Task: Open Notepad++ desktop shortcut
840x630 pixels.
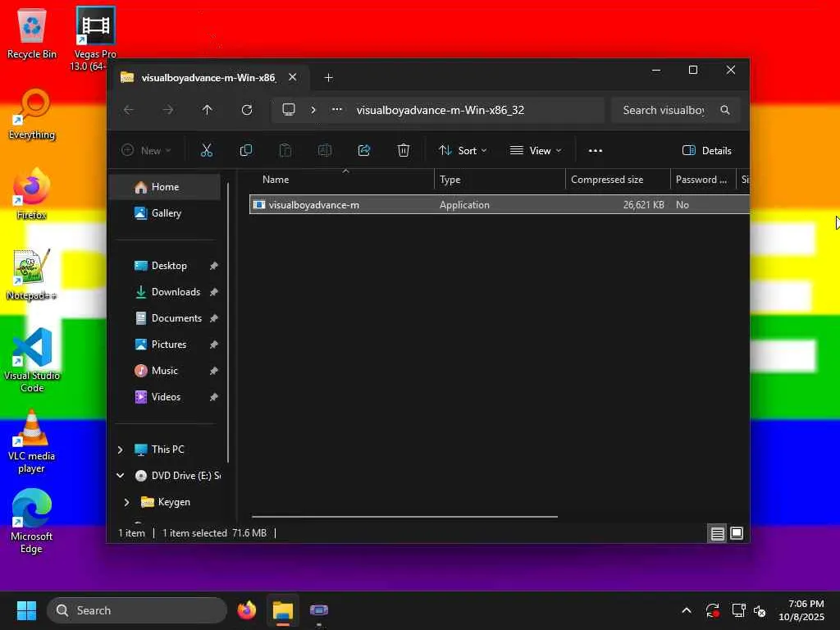Action: (31, 274)
